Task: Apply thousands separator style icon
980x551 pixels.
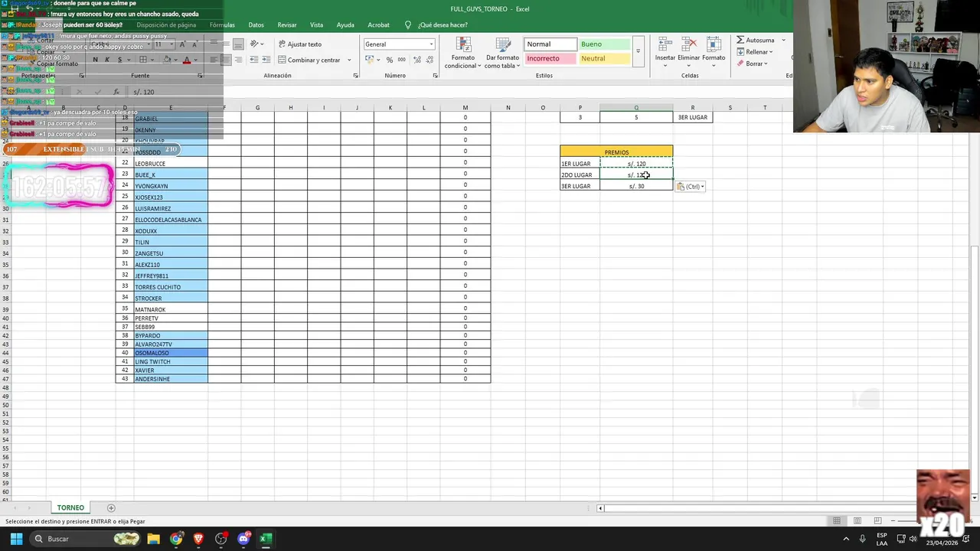Action: pos(402,60)
